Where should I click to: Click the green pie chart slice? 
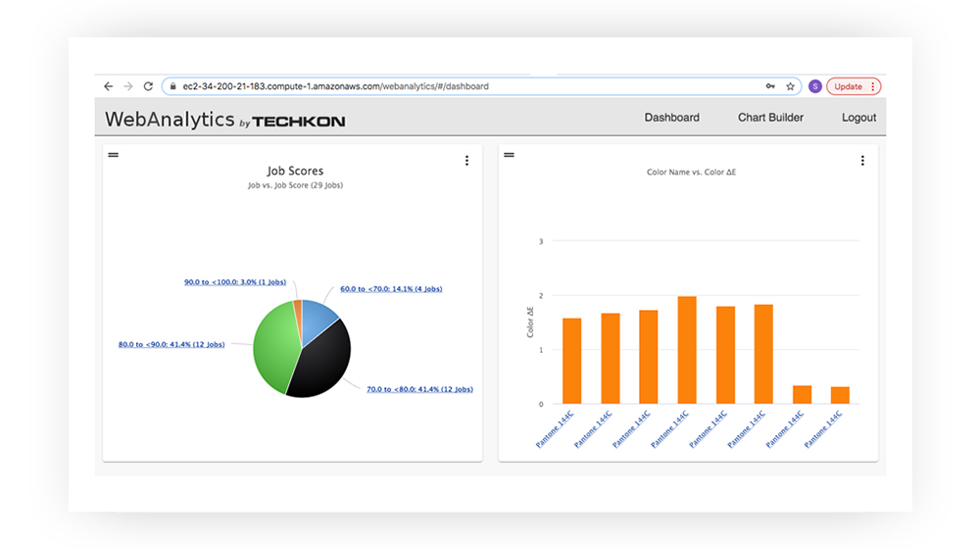click(x=274, y=348)
